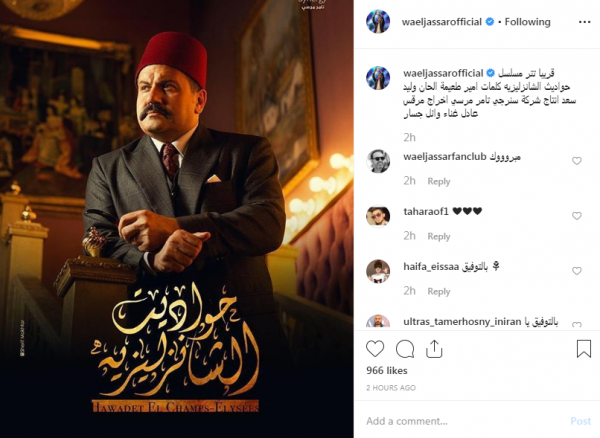
Task: Like the post with the heart icon
Action: [375, 349]
